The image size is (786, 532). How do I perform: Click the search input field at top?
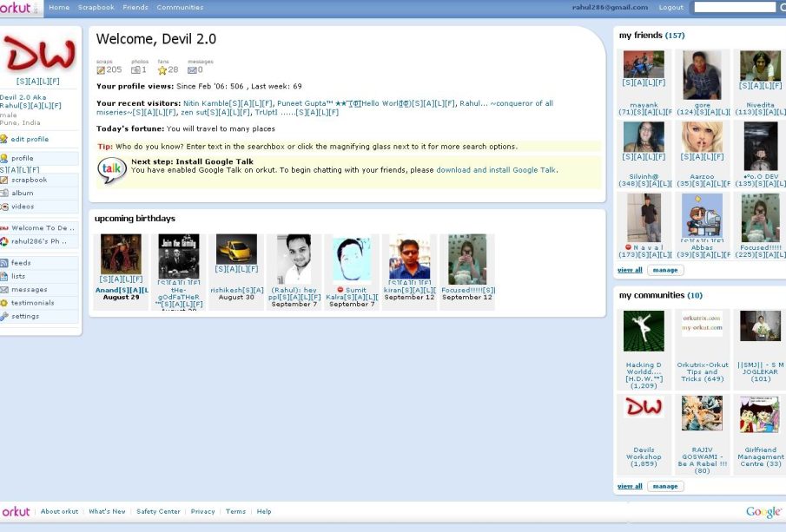(x=734, y=7)
